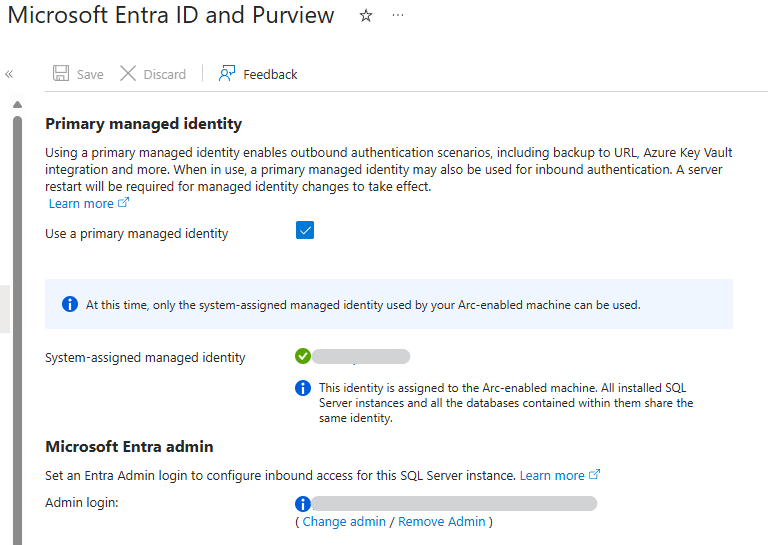The width and height of the screenshot is (768, 545).
Task: Click the info icon beside Admin login
Action: [x=303, y=504]
